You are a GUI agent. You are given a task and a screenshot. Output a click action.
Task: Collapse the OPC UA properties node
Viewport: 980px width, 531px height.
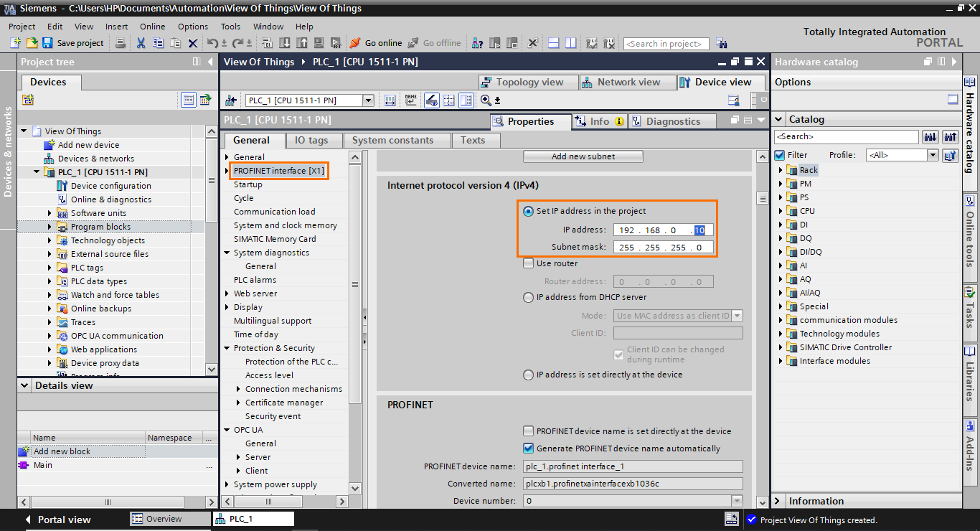pyautogui.click(x=227, y=430)
